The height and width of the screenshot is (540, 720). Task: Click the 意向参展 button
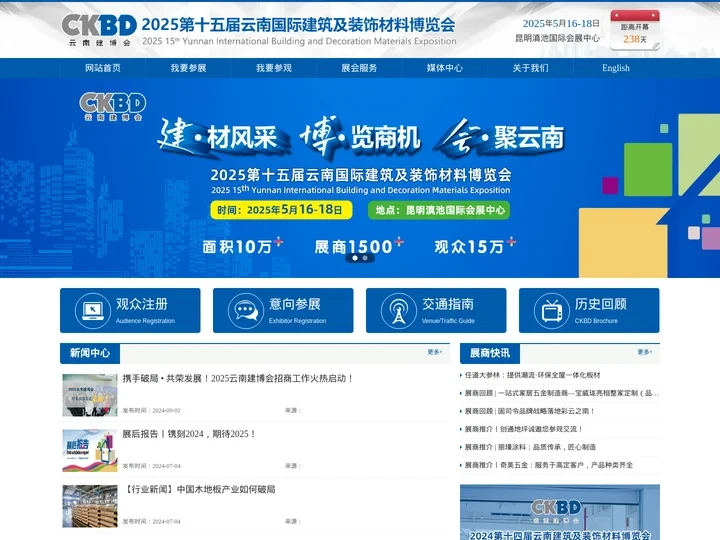coord(283,310)
